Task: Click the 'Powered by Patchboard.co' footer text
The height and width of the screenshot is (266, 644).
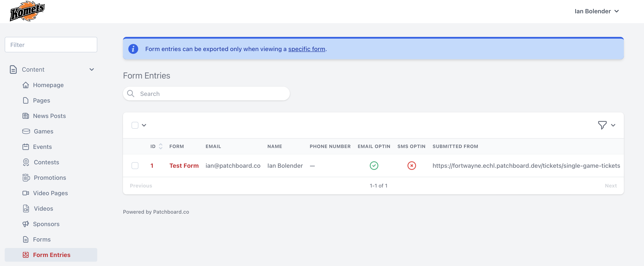Action: tap(156, 212)
